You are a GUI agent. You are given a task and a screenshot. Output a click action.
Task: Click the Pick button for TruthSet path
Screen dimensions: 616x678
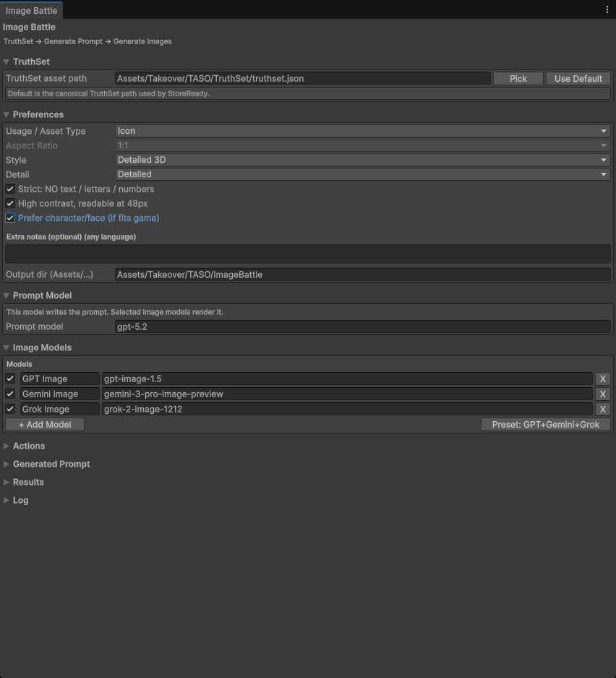click(x=518, y=78)
